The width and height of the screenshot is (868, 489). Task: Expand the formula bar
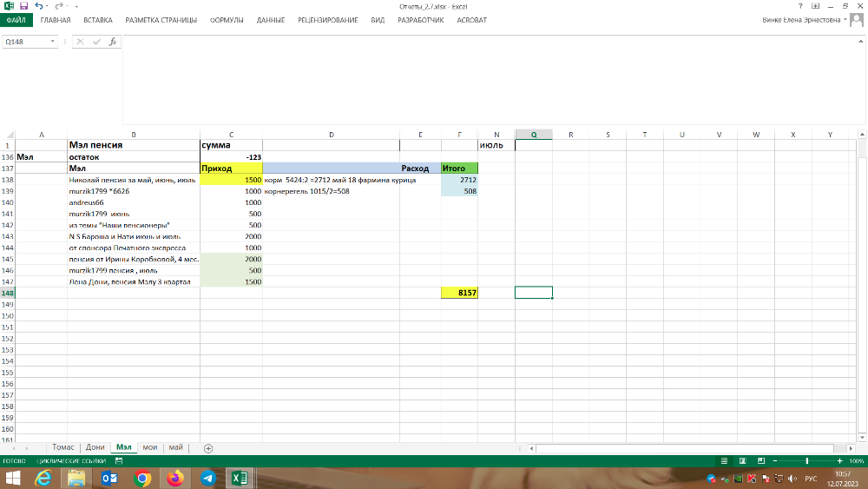coord(861,41)
